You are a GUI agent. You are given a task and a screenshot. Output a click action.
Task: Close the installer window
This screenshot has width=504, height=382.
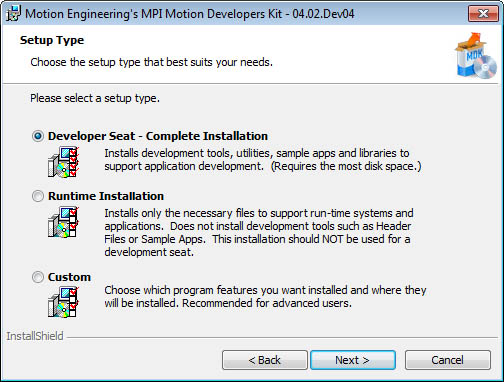coord(483,14)
